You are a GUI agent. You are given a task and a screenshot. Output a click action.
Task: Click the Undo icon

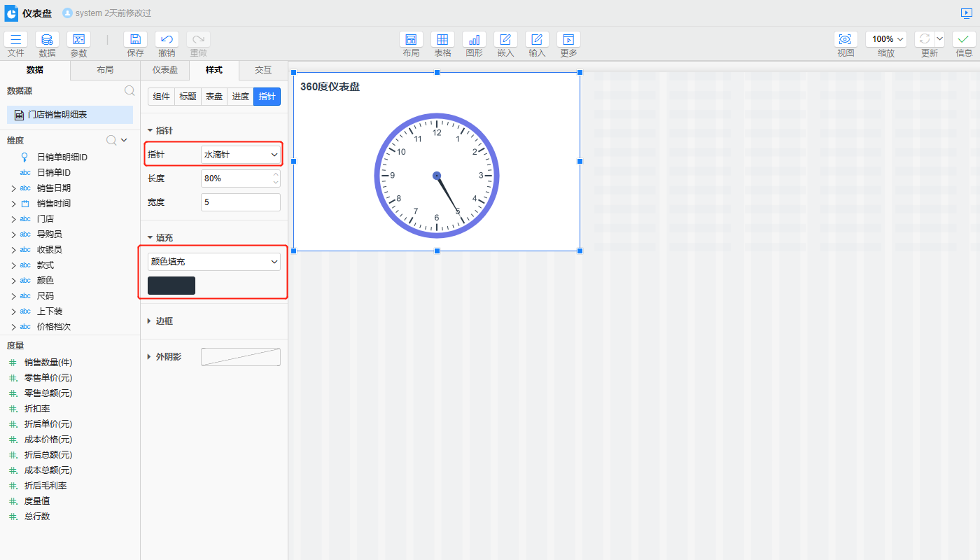coord(167,40)
